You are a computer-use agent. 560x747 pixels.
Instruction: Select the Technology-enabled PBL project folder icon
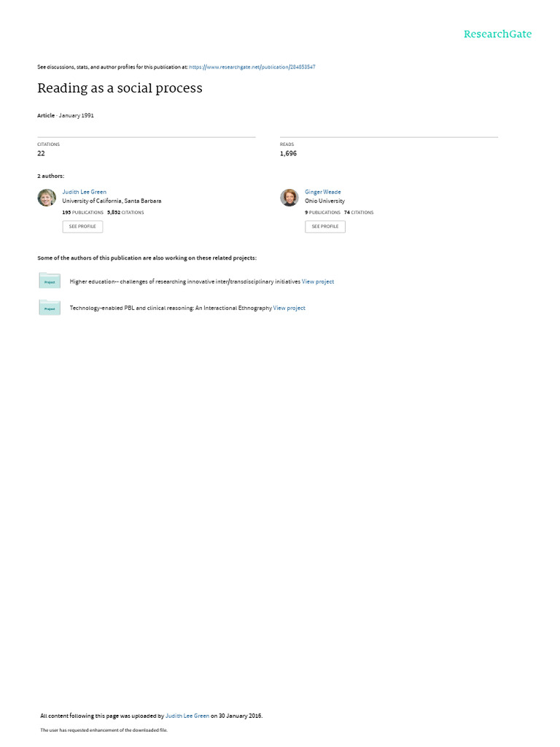coord(50,307)
